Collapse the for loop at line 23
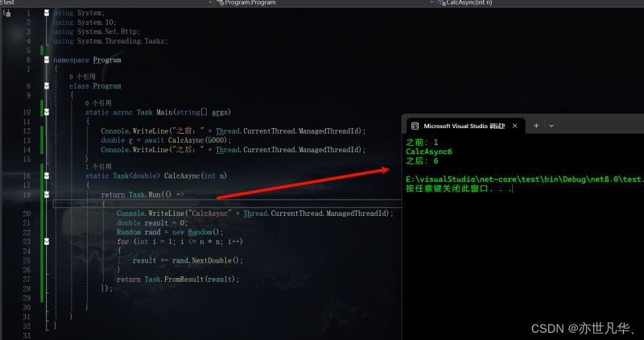The image size is (644, 340). click(47, 242)
